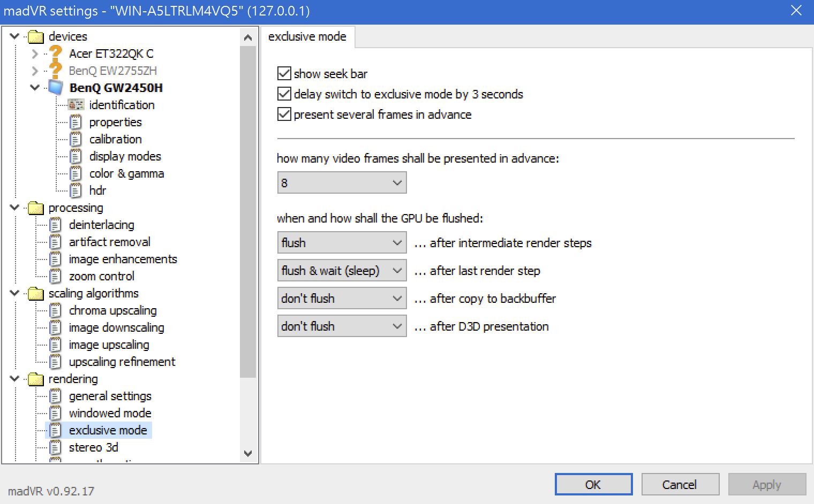Collapse the processing tree node
The width and height of the screenshot is (814, 504).
pos(15,208)
